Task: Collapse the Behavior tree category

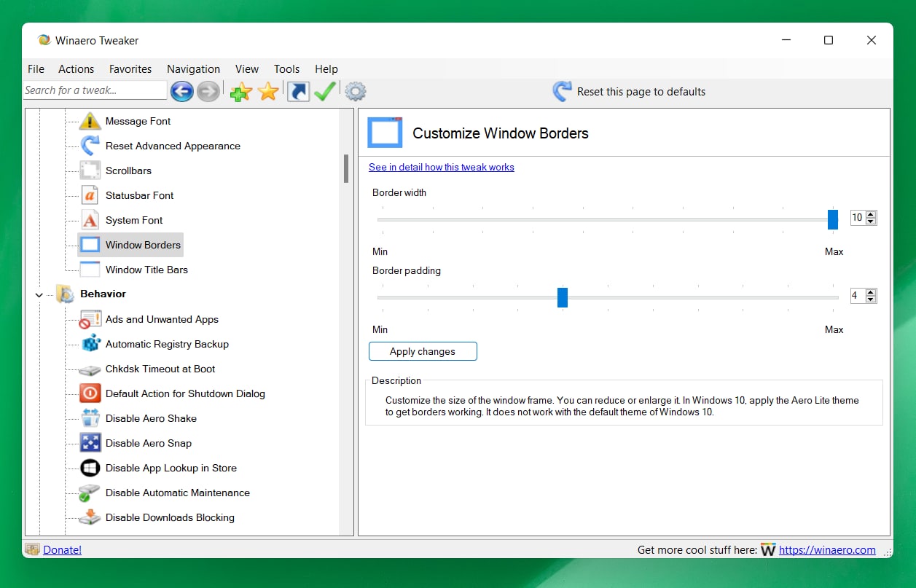Action: pos(39,294)
